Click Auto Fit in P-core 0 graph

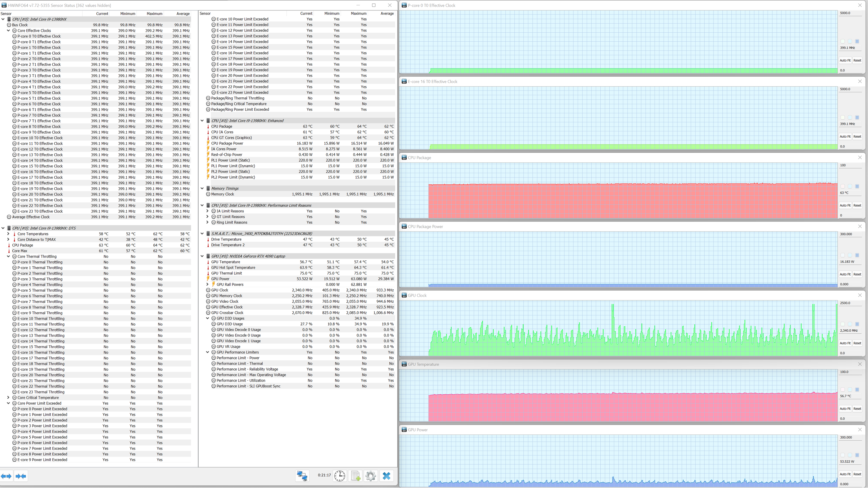point(845,60)
